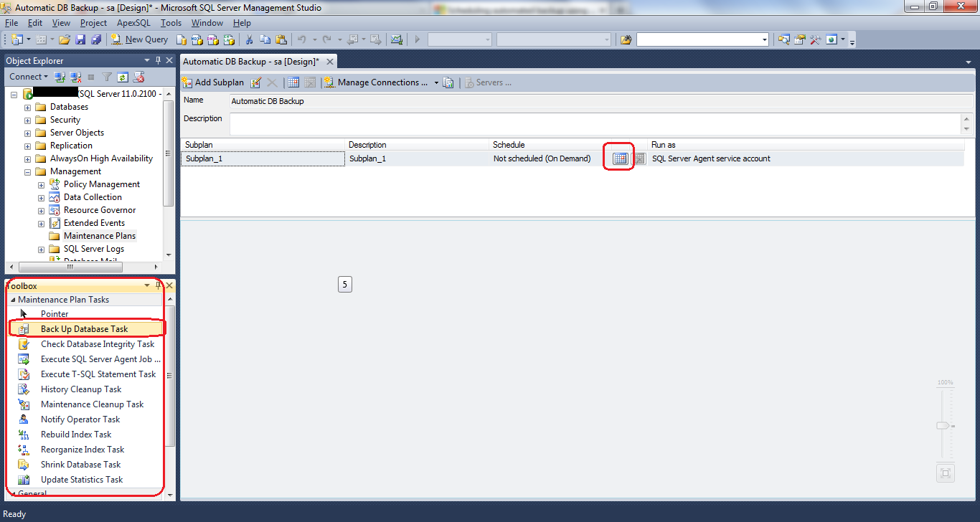Select the Back Up Database Task

tap(84, 329)
